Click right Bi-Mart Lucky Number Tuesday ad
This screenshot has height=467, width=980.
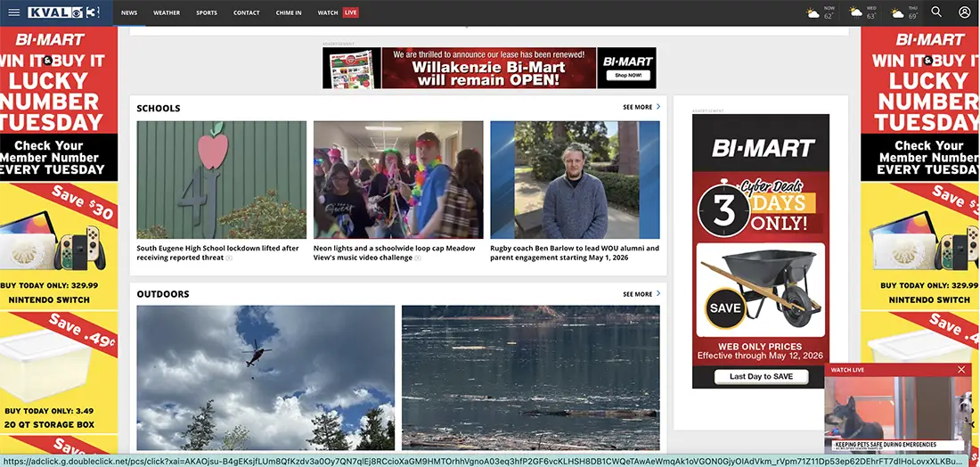coord(920,103)
